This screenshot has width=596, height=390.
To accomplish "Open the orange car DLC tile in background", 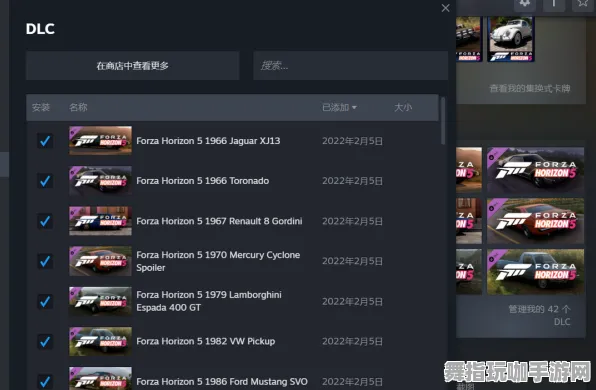I will click(x=535, y=221).
